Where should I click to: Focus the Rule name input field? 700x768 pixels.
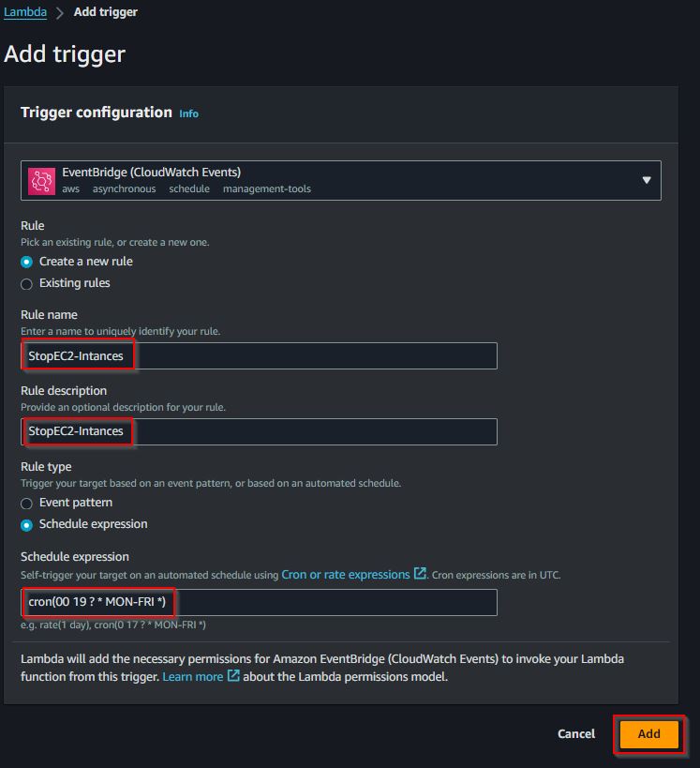pyautogui.click(x=259, y=355)
